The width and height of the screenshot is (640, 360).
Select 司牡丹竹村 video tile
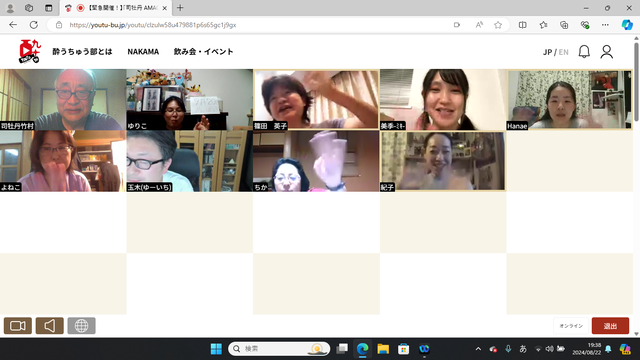click(63, 100)
